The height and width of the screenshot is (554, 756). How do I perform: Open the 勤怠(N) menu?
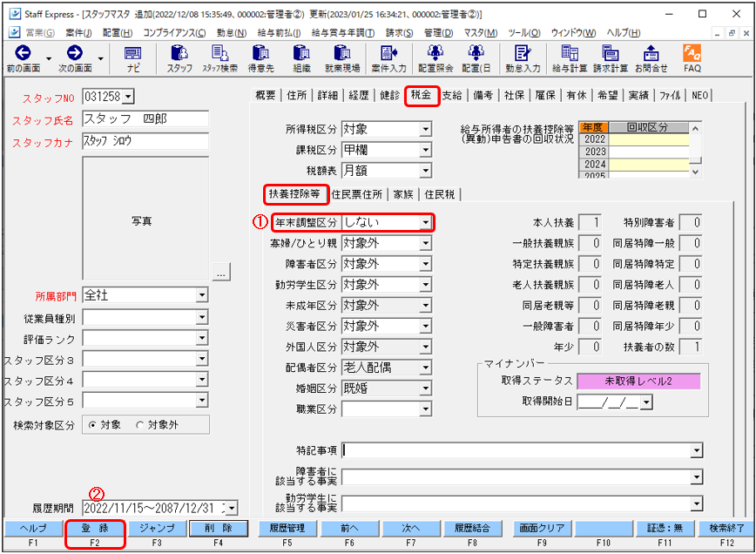point(232,33)
